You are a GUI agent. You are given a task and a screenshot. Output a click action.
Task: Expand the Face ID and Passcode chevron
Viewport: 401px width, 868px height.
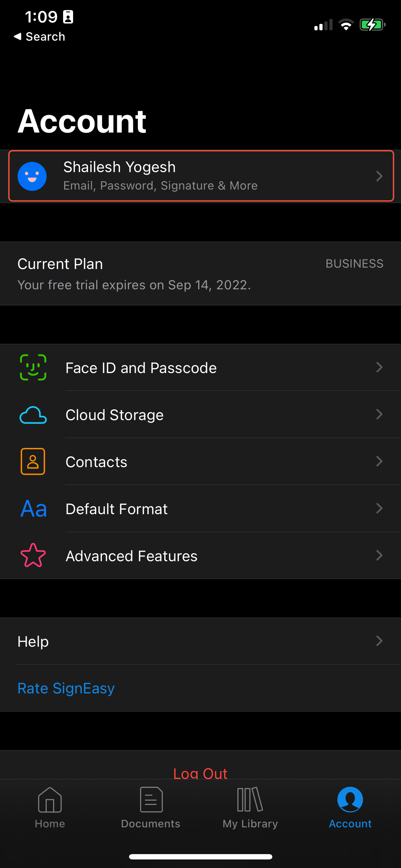[x=379, y=367]
